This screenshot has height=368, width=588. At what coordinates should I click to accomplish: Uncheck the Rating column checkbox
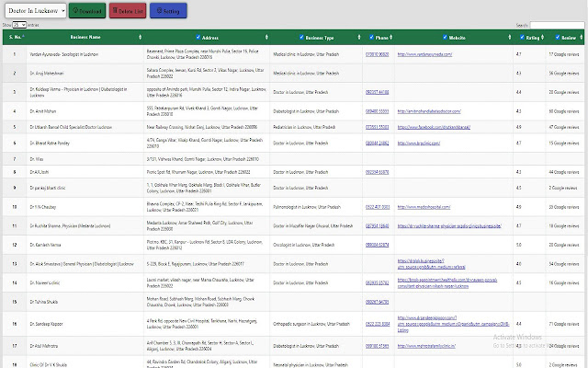tap(522, 37)
